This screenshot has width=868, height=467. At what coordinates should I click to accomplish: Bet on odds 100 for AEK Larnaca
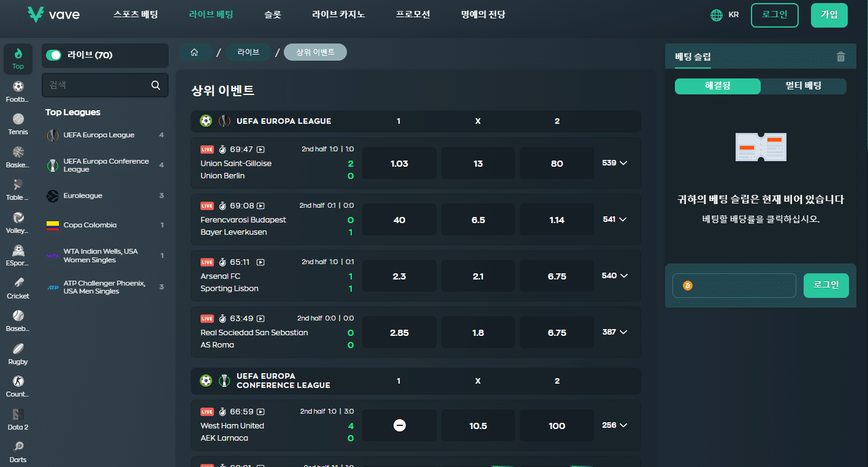click(x=557, y=425)
